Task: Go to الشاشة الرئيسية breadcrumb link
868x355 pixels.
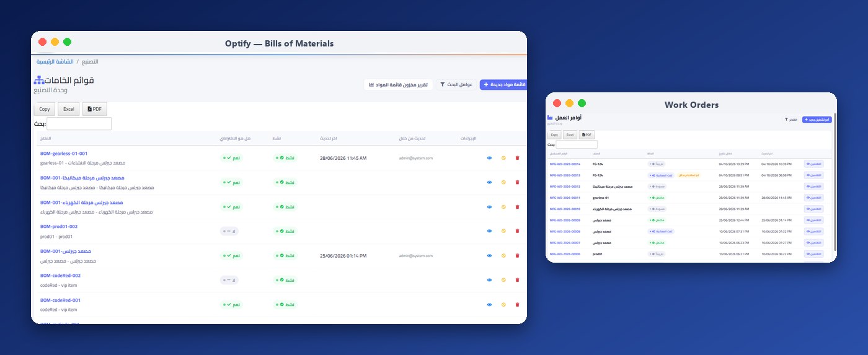Action: coord(55,61)
